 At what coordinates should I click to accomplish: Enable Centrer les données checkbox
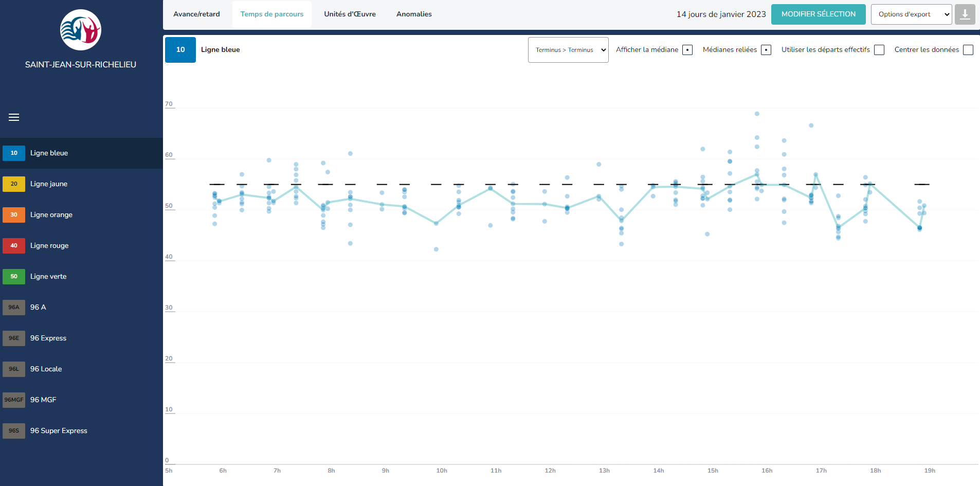click(x=968, y=50)
